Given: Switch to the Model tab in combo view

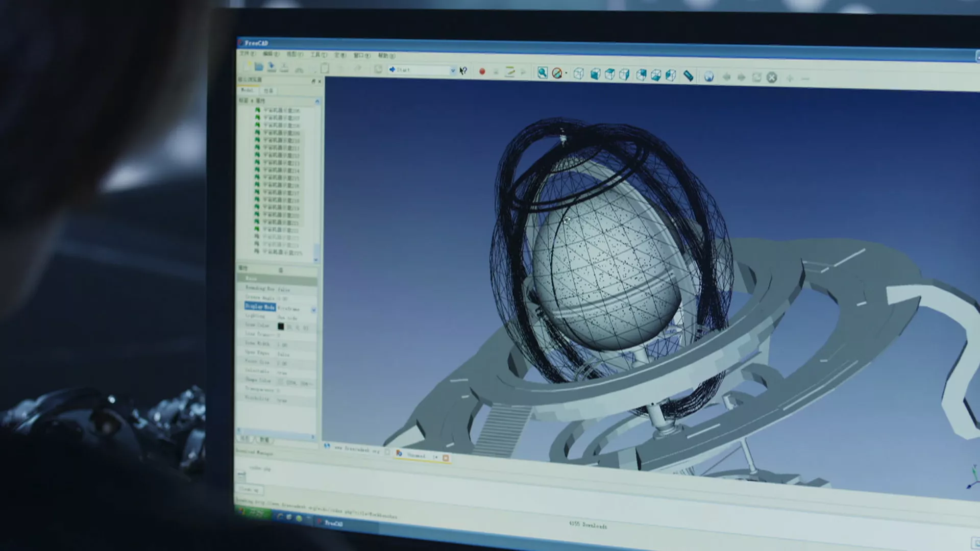Looking at the screenshot, I should (247, 90).
